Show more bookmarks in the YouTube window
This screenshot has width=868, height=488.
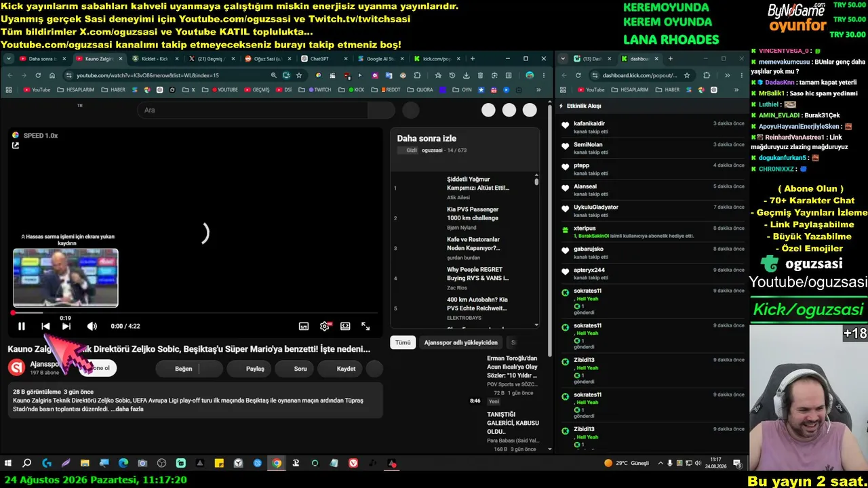click(x=538, y=89)
